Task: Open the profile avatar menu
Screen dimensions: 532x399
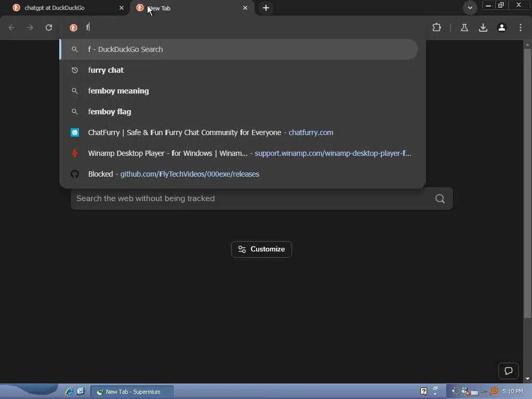Action: [501, 28]
